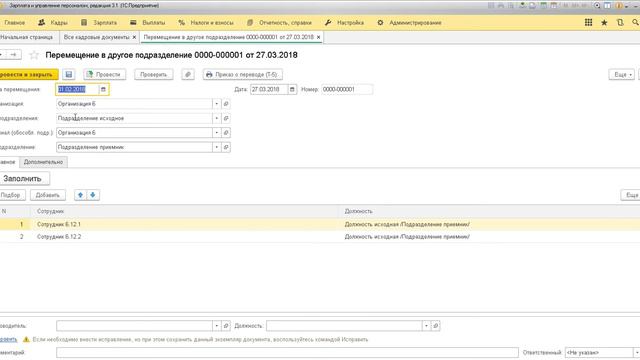640x360 pixels.
Task: Select row Сотрудник Б.12.1
Action: click(x=320, y=224)
